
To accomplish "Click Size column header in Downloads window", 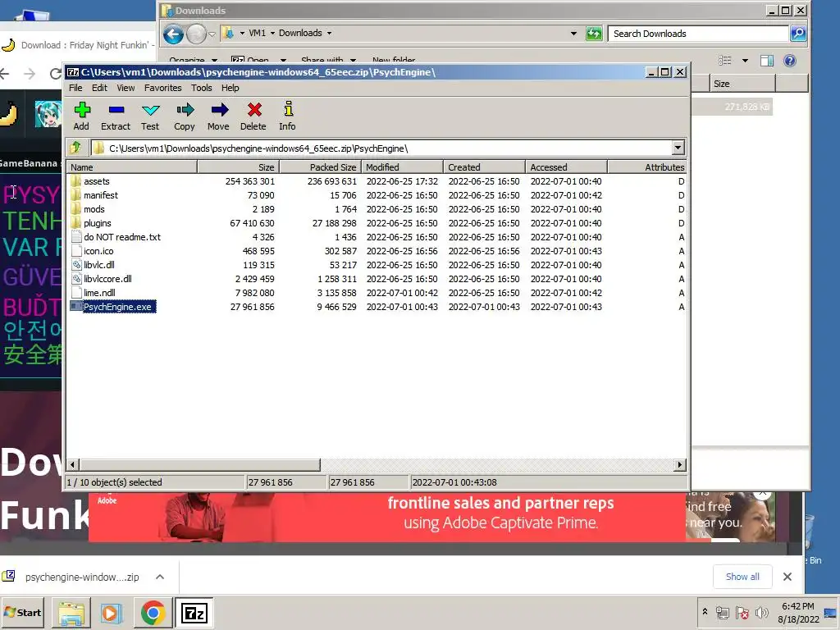I will pyautogui.click(x=742, y=84).
